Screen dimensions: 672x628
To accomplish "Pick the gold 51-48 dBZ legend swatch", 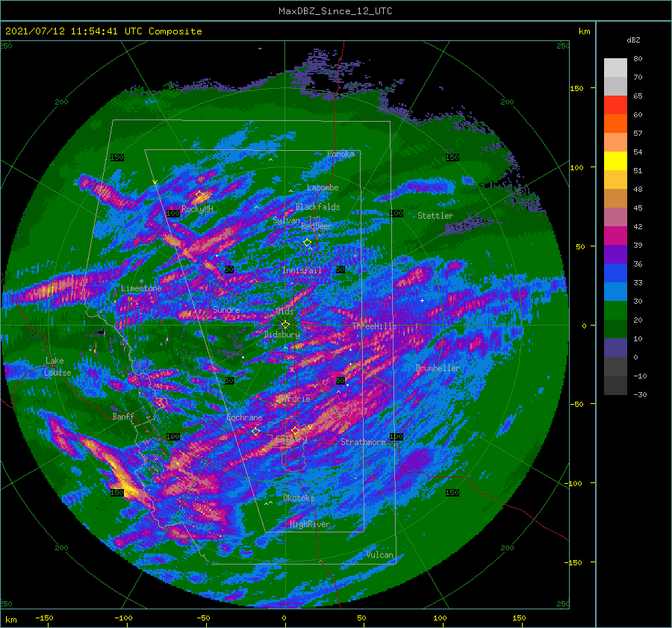I will point(615,180).
